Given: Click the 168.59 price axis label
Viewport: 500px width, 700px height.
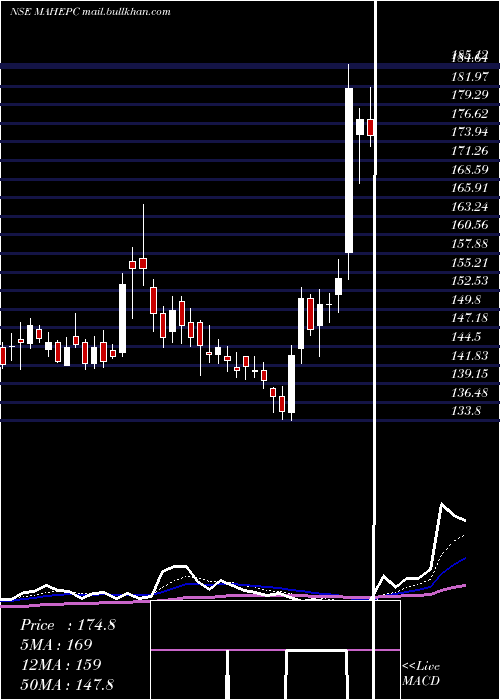Looking at the screenshot, I should 469,170.
